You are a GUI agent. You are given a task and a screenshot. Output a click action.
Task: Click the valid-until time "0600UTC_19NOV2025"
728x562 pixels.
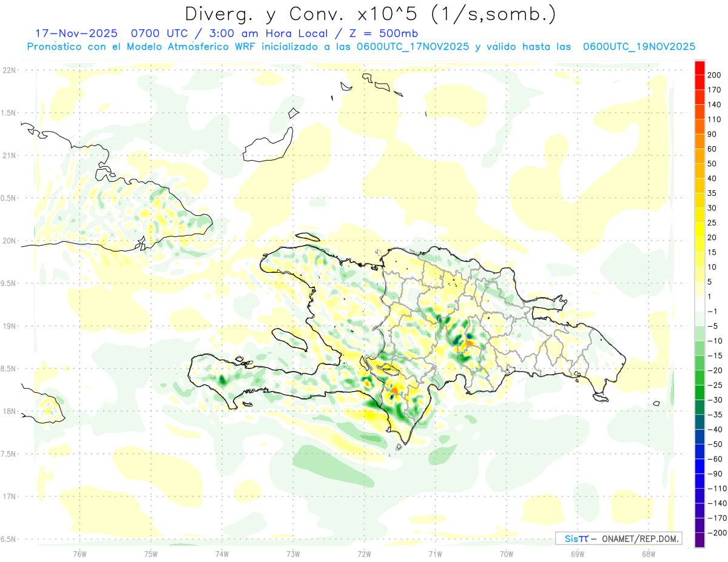coord(639,47)
